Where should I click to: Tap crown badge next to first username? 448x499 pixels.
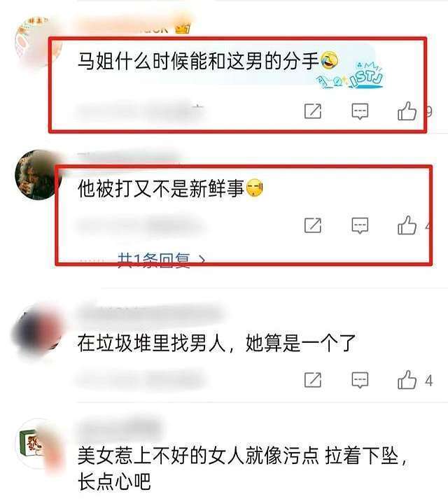click(x=183, y=29)
